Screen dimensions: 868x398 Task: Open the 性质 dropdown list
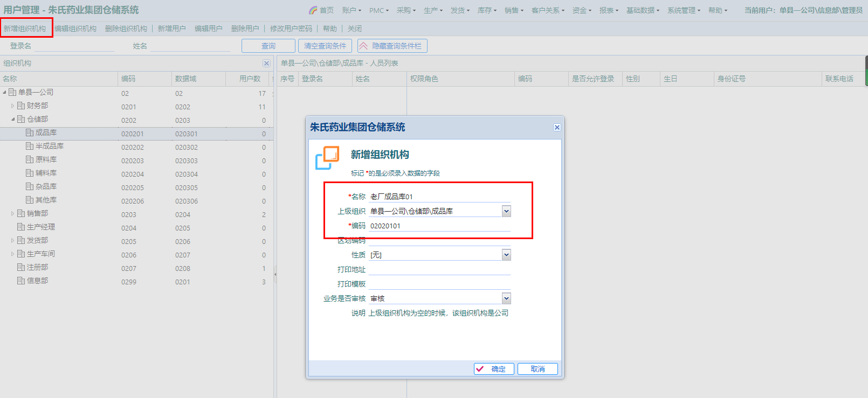506,255
